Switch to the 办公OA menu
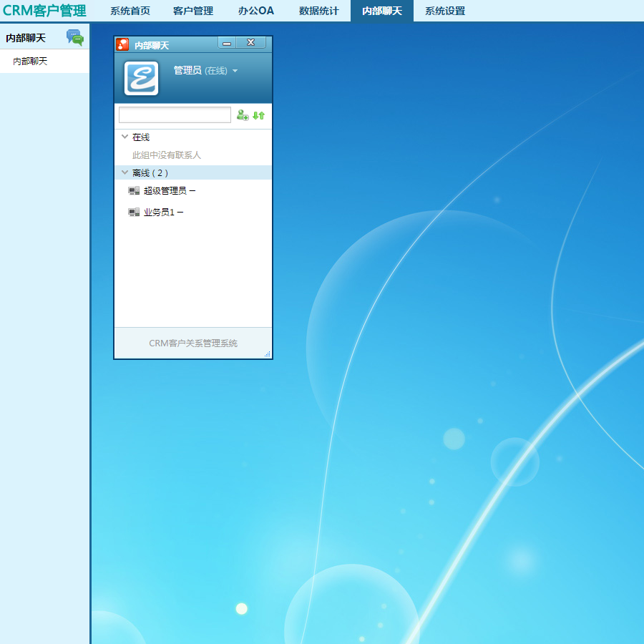The height and width of the screenshot is (644, 644). 256,11
